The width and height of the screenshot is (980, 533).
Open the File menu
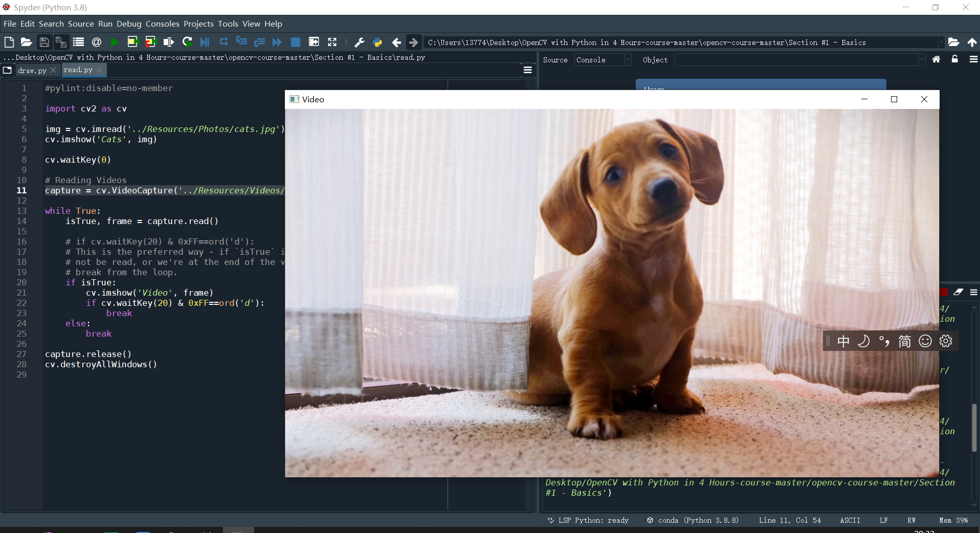[10, 24]
